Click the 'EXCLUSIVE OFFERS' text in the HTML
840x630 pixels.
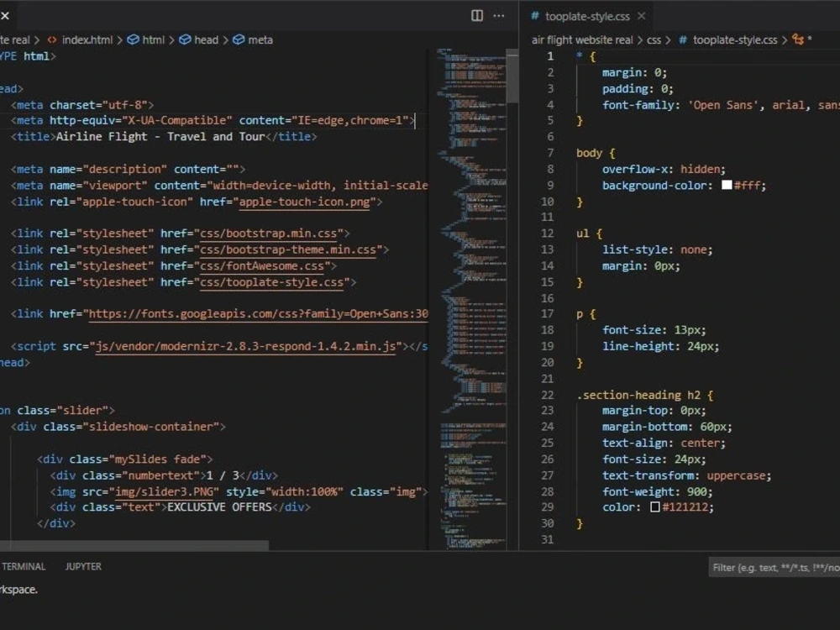(x=219, y=507)
